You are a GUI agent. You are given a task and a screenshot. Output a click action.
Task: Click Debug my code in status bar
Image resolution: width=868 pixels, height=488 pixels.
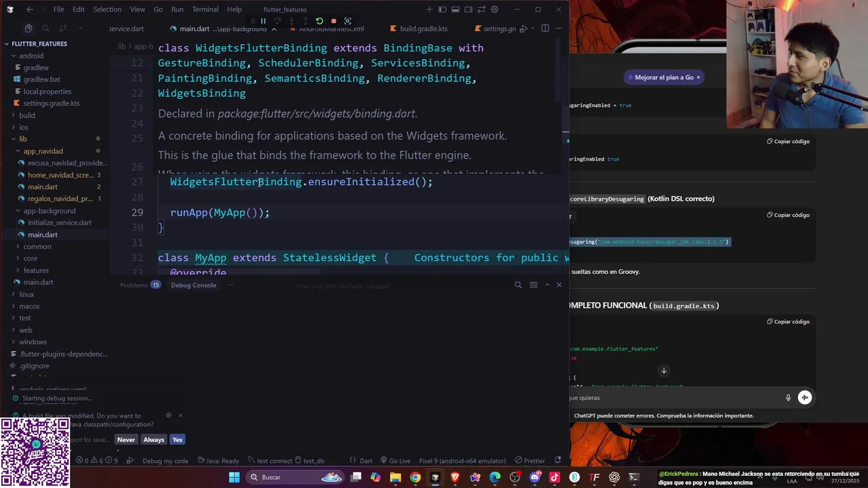165,461
